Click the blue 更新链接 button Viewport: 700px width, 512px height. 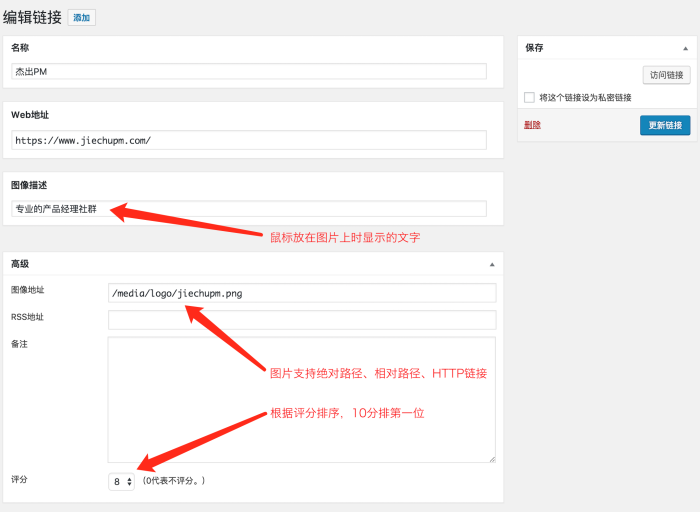665,125
